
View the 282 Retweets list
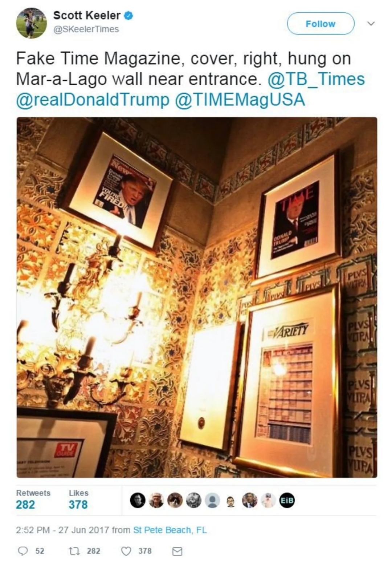pos(33,499)
